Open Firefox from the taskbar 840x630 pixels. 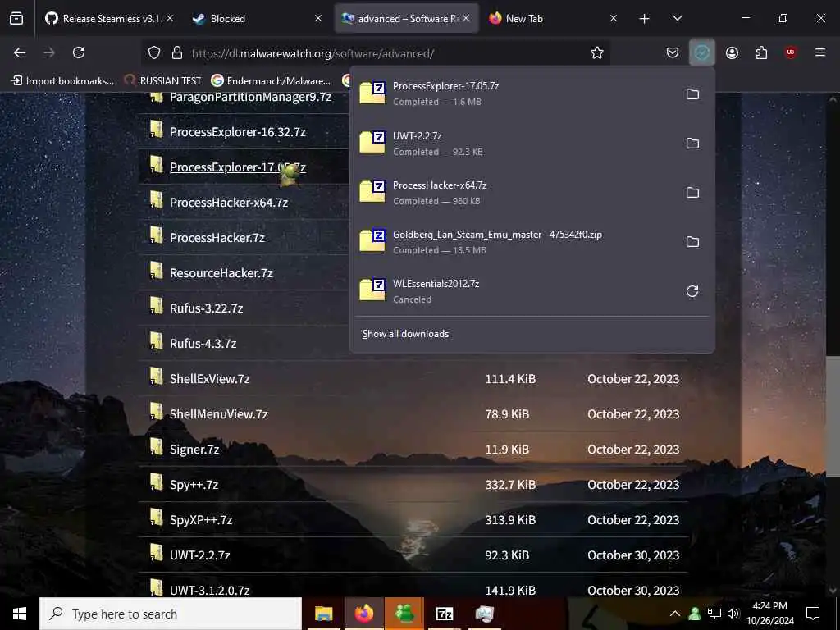click(x=363, y=614)
